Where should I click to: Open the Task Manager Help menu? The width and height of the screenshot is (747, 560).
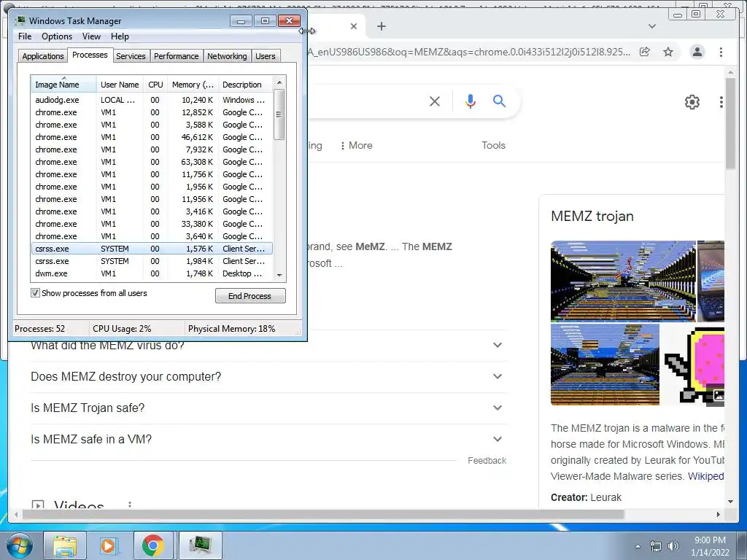click(120, 36)
